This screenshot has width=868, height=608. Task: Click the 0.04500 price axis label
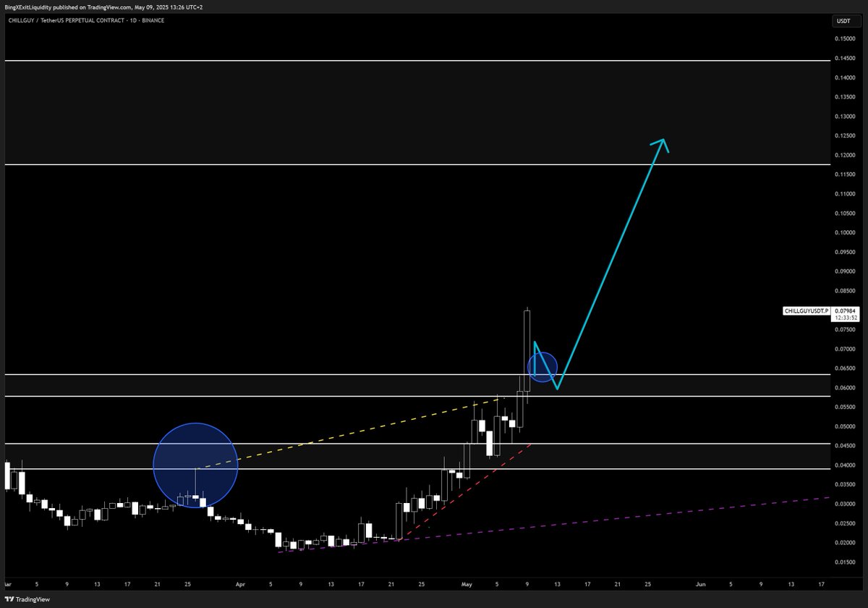click(844, 447)
